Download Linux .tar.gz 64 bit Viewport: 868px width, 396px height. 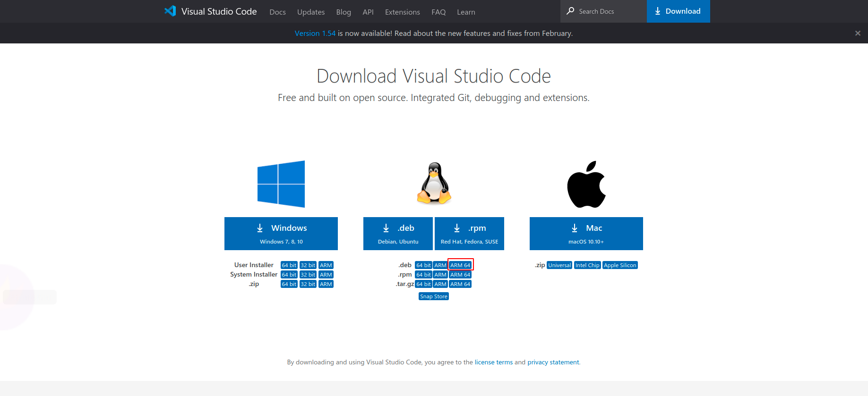[423, 284]
